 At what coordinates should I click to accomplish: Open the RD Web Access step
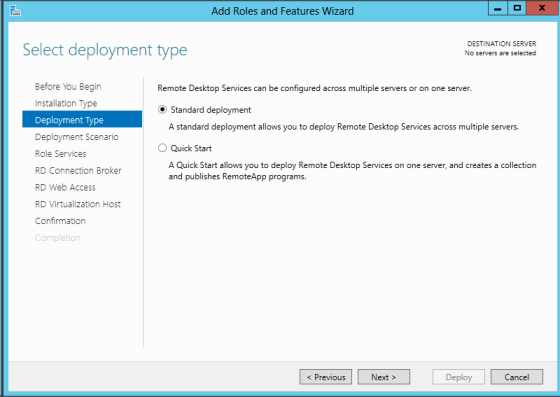pos(65,187)
